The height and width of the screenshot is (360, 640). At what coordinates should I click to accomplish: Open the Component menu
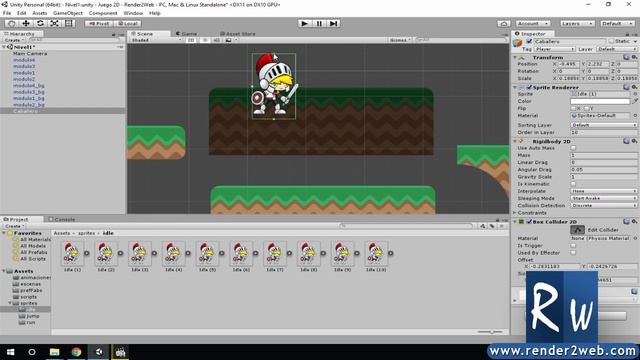103,13
